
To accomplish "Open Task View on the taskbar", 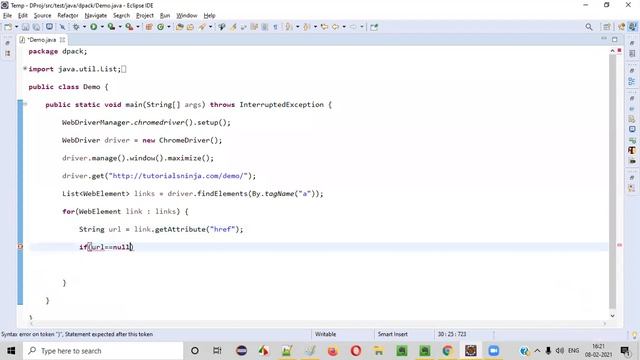I will pos(217,351).
